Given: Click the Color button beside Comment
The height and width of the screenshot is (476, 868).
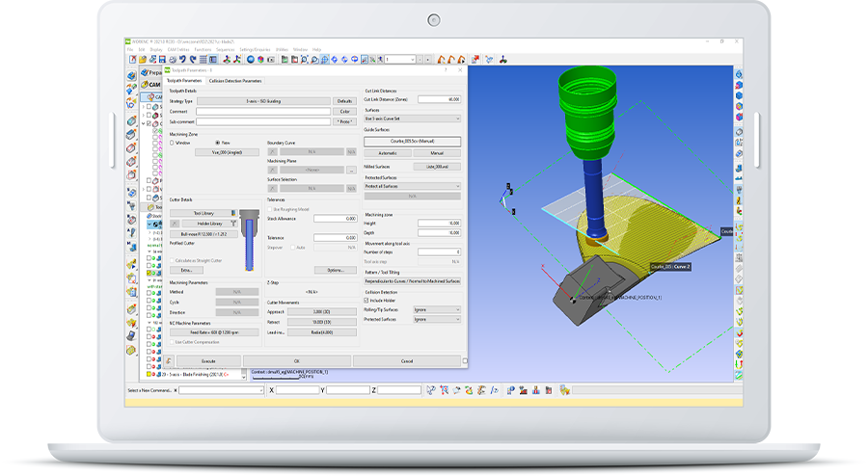Looking at the screenshot, I should (344, 111).
